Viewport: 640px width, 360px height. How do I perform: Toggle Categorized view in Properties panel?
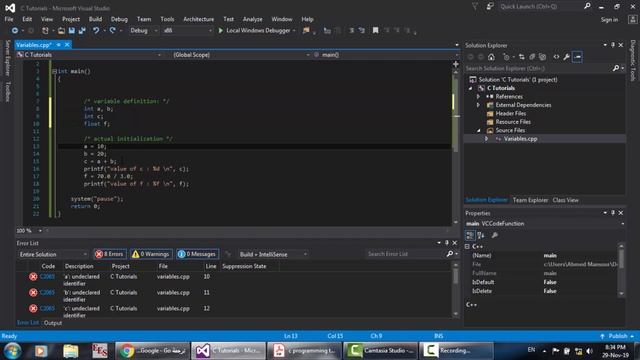click(x=470, y=236)
